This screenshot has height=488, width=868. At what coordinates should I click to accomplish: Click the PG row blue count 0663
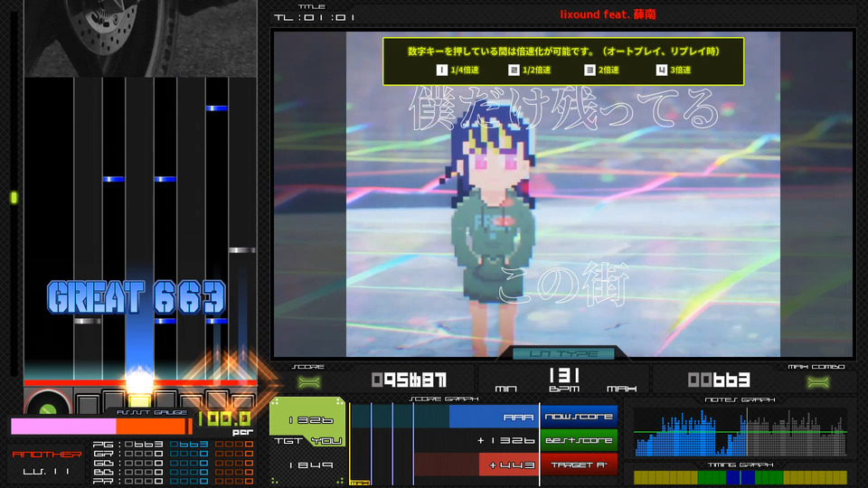[189, 445]
